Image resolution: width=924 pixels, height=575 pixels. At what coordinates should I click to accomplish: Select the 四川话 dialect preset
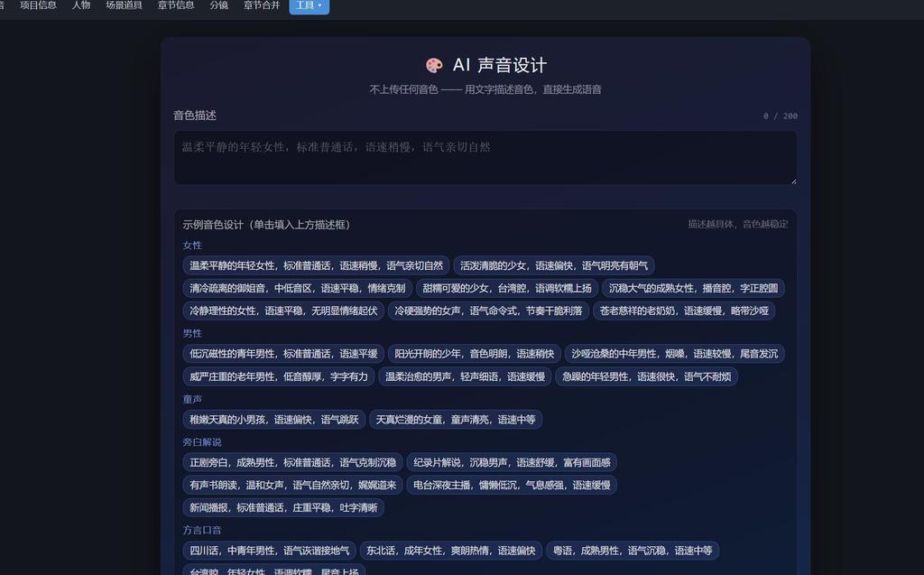[269, 551]
